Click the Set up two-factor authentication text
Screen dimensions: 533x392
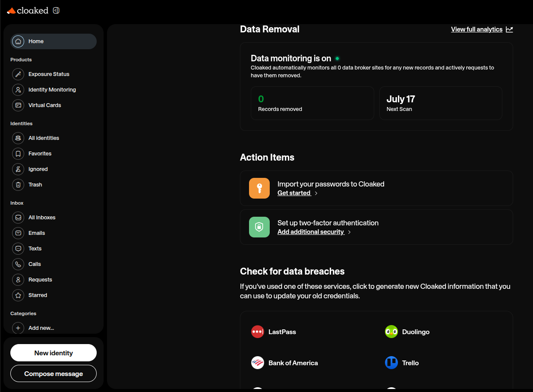point(328,223)
